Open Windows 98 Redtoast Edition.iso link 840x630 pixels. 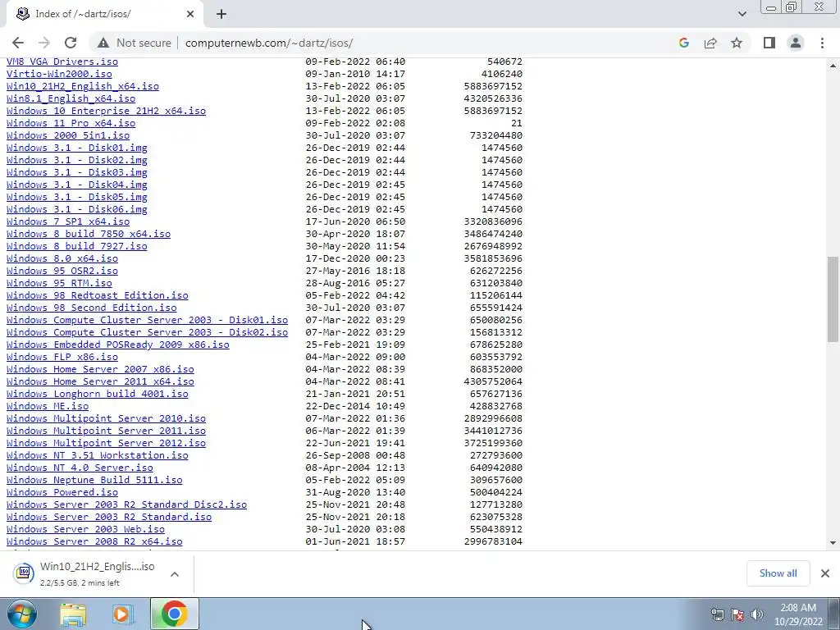tap(98, 295)
